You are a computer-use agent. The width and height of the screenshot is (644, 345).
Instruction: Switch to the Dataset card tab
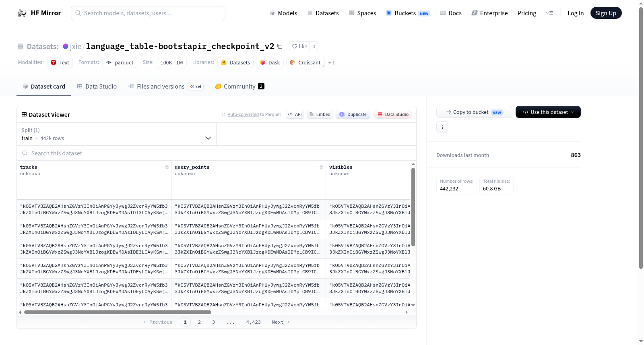[x=43, y=86]
